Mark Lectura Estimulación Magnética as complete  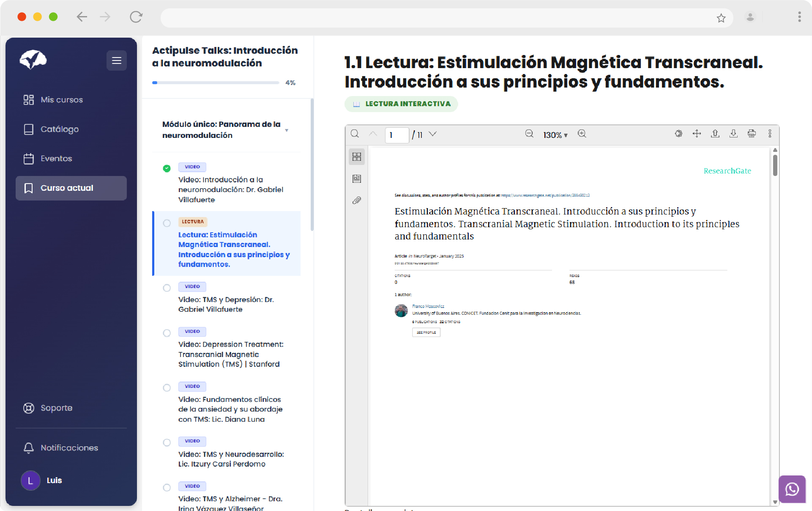[167, 223]
